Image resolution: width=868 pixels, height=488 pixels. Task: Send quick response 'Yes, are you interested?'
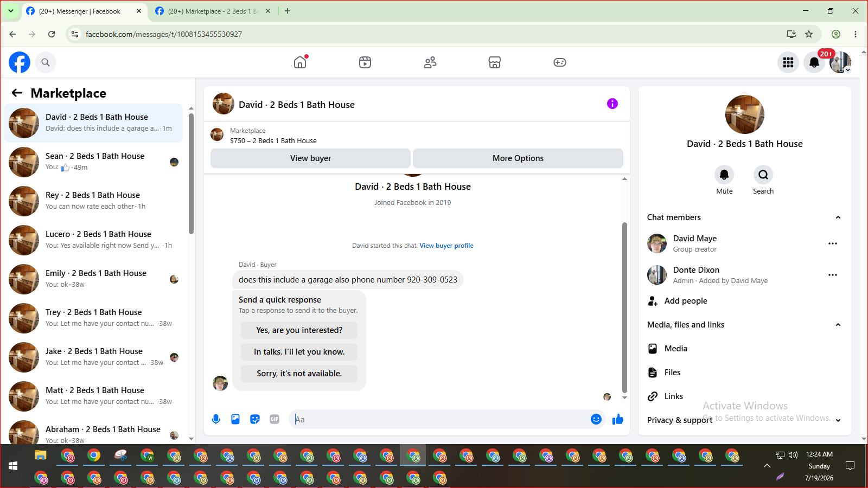[299, 330]
